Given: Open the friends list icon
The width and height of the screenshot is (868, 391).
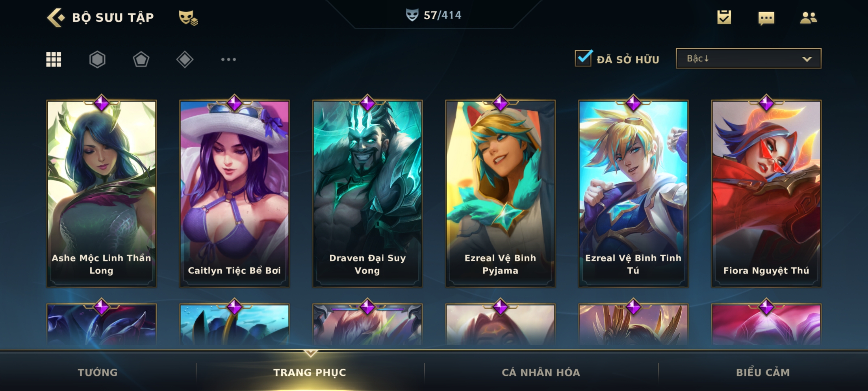Looking at the screenshot, I should tap(808, 17).
